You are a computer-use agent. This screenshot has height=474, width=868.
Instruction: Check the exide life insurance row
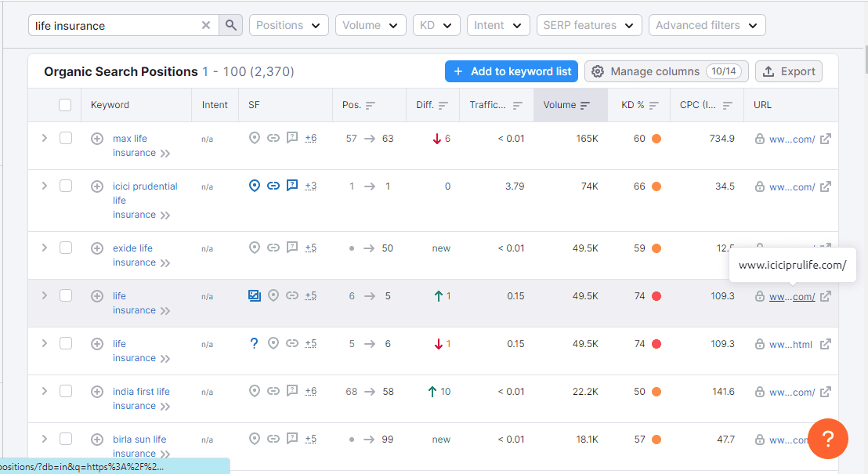pyautogui.click(x=66, y=248)
